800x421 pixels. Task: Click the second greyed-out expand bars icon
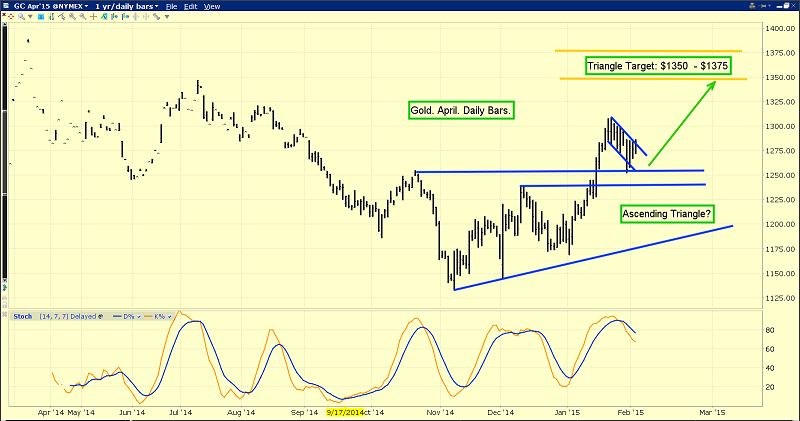point(146,17)
